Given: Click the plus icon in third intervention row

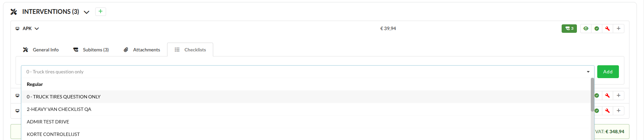Looking at the screenshot, I should [x=619, y=111].
